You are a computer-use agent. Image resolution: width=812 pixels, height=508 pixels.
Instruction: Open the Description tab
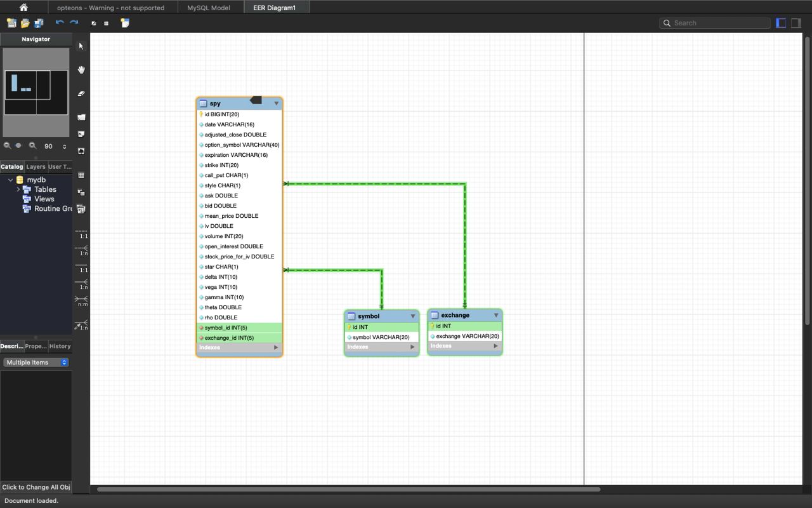coord(12,346)
